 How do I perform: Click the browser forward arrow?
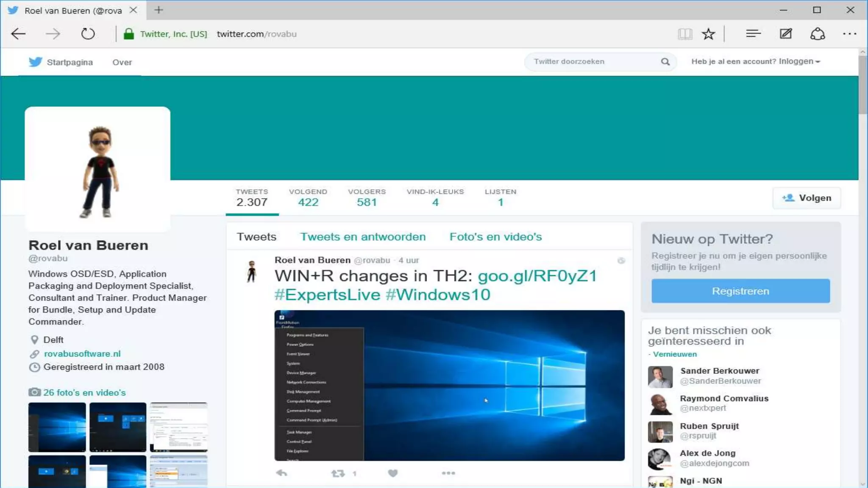point(53,34)
